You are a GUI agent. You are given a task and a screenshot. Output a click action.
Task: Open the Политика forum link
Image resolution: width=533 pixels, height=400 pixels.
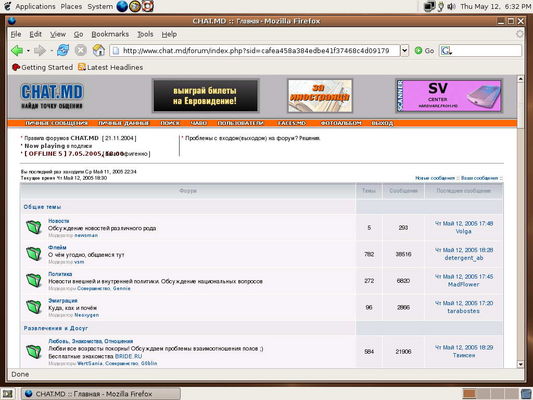tap(60, 274)
